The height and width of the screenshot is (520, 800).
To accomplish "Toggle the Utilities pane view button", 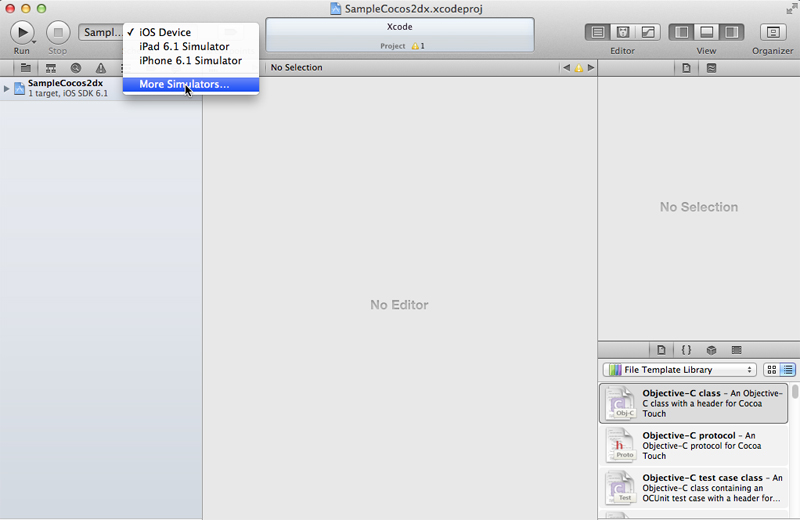I will coord(732,32).
